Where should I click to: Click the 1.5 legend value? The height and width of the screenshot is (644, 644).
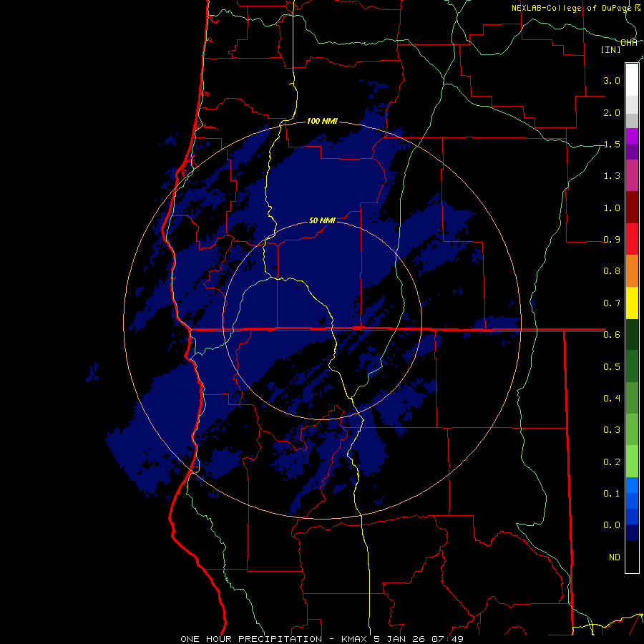[612, 144]
